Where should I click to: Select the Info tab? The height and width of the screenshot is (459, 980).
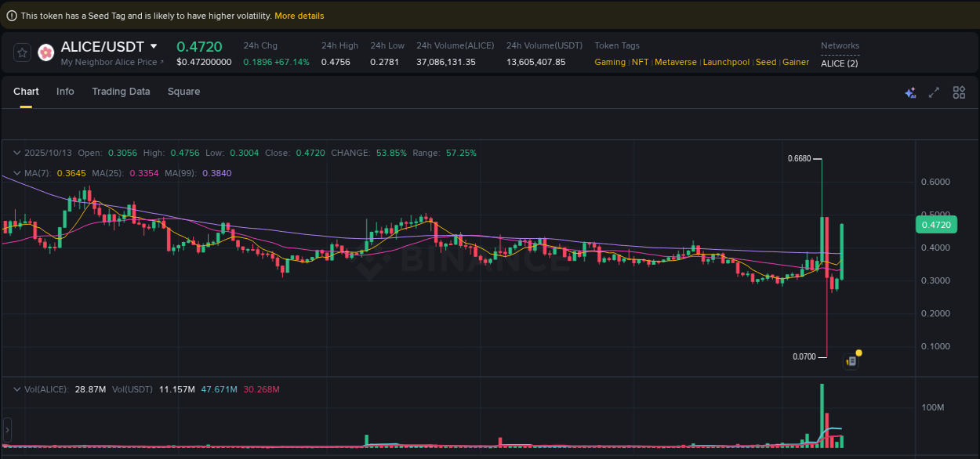(65, 92)
